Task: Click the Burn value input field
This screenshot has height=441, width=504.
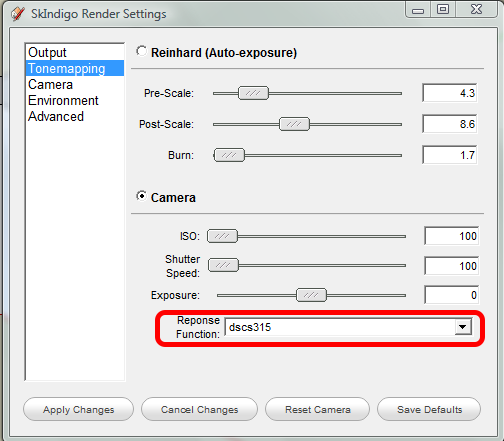Action: tap(450, 155)
